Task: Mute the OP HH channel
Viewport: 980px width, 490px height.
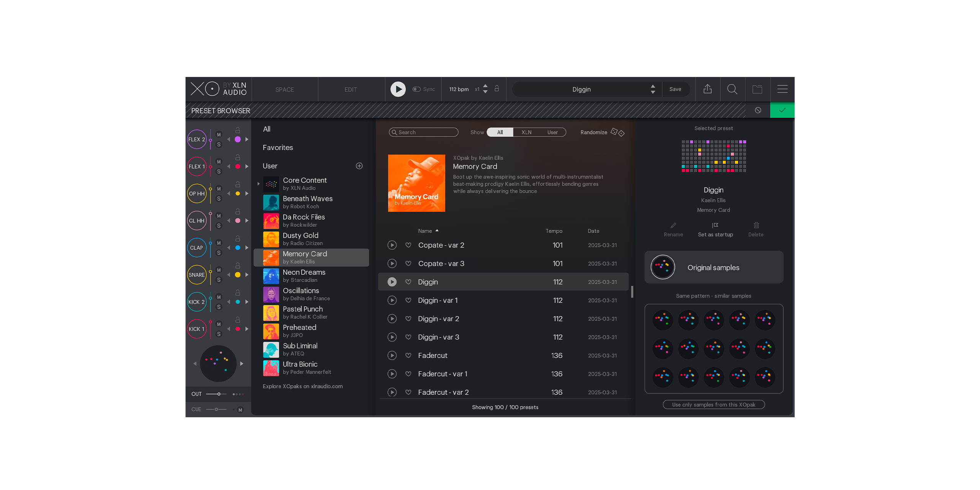Action: coord(219,189)
